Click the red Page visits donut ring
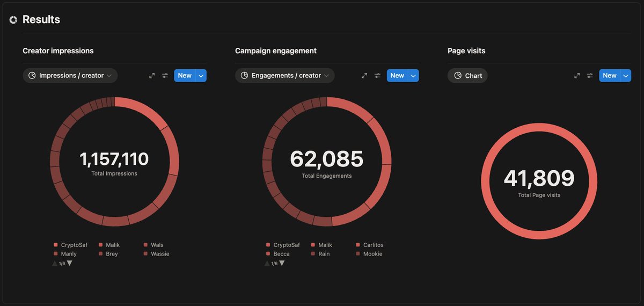Viewport: 644px width, 306px height. [x=539, y=128]
